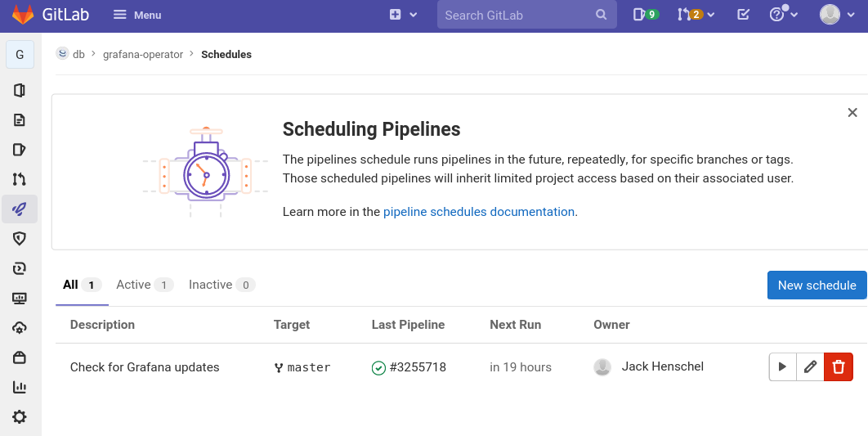Open the Menu hamburger button
Viewport: 868px width, 436px height.
137,15
